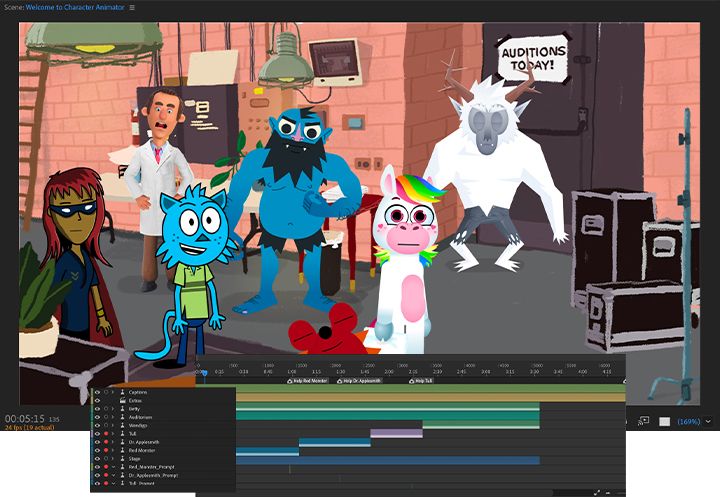Click the live stream output icon

[644, 421]
